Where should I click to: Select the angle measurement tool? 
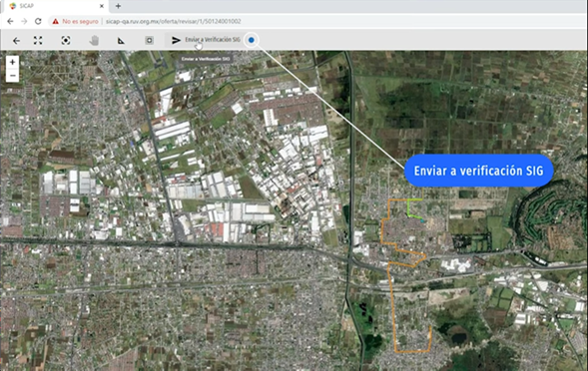click(x=121, y=41)
